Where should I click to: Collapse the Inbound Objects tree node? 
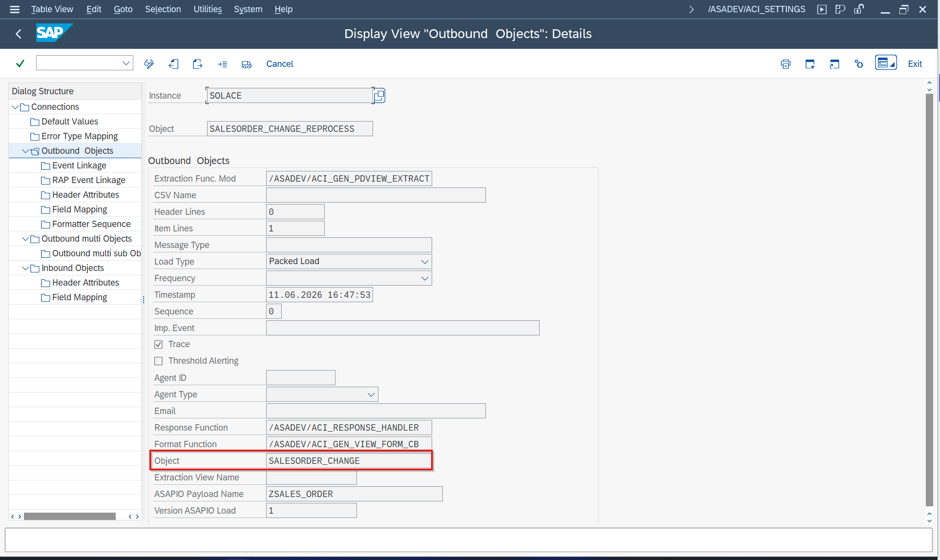tap(25, 268)
